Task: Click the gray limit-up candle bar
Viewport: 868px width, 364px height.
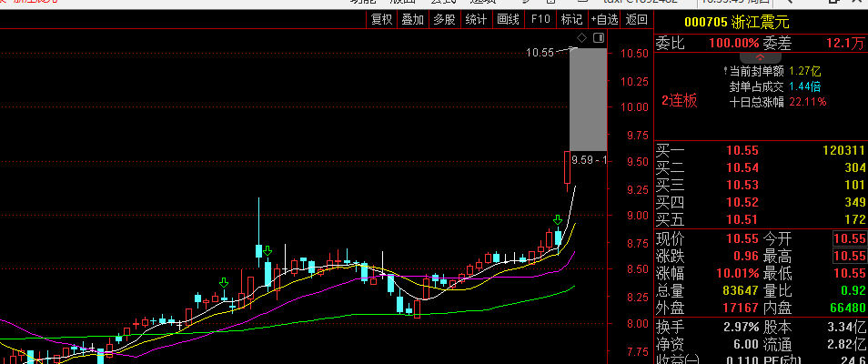Action: (x=588, y=99)
